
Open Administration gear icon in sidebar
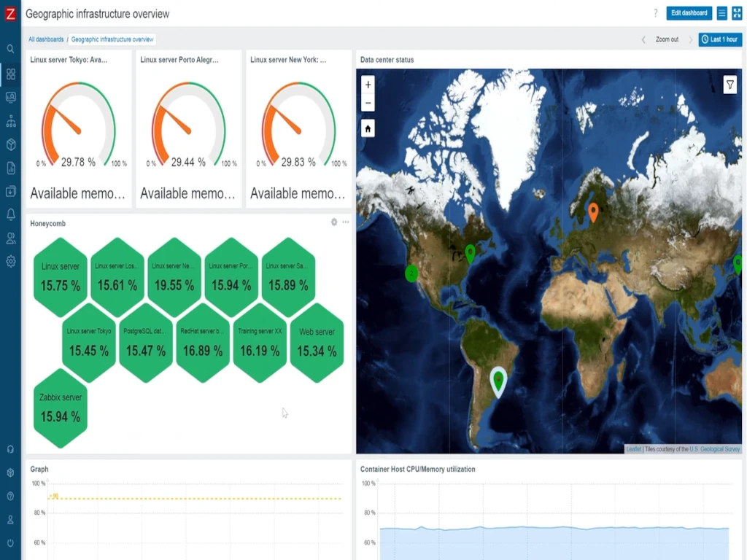(10, 262)
